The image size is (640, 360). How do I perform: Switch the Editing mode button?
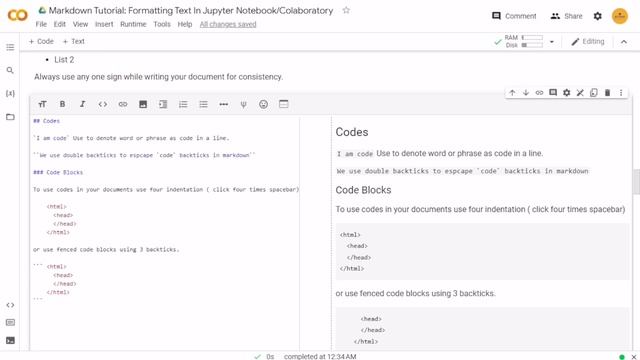588,41
